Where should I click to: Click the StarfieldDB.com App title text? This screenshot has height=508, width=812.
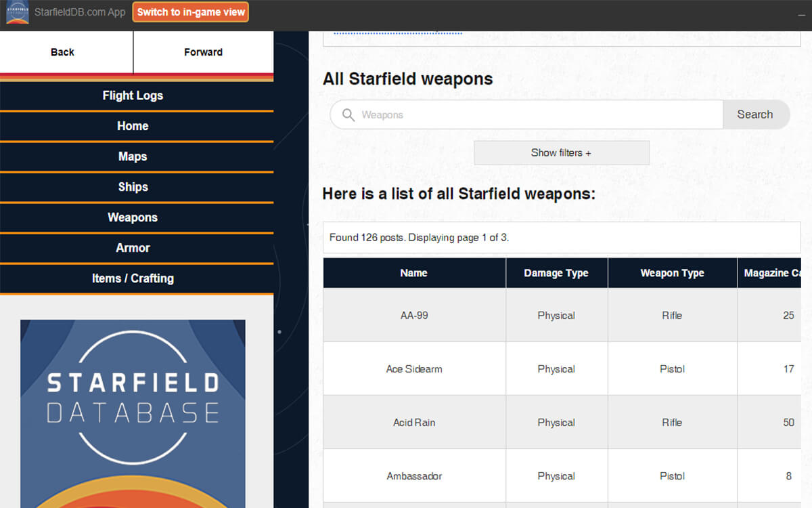[x=80, y=12]
